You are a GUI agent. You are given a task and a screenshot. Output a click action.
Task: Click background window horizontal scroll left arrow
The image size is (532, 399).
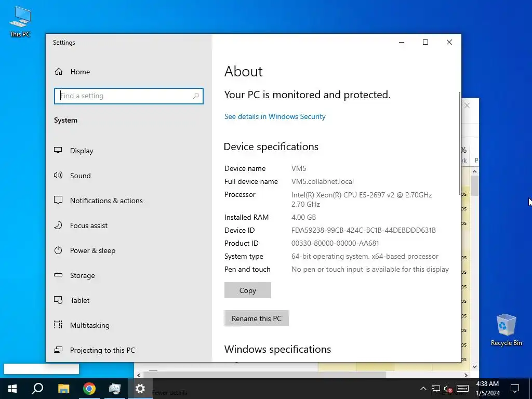coord(138,375)
